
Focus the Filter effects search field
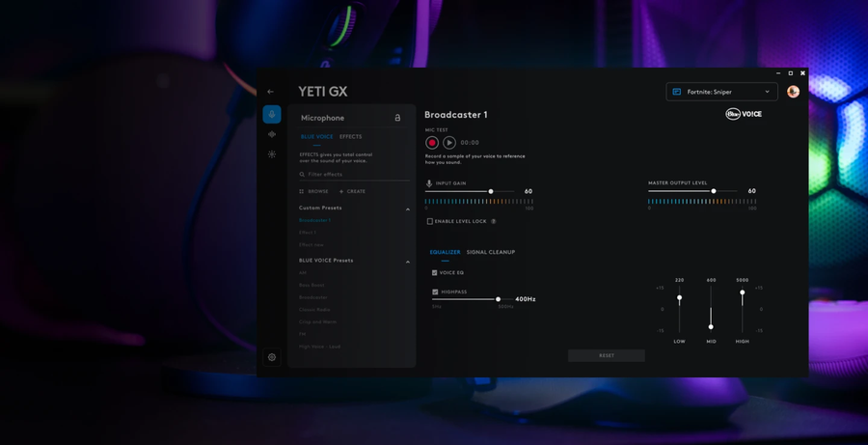tap(354, 174)
